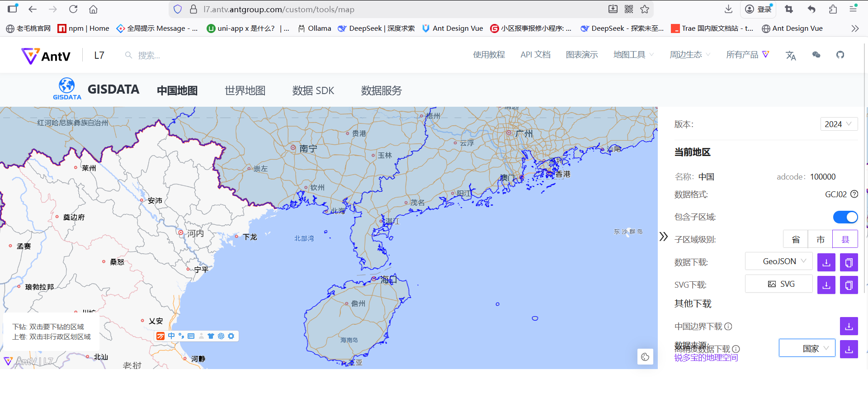Download the SVG file with download icon
This screenshot has height=398, width=868.
point(826,284)
